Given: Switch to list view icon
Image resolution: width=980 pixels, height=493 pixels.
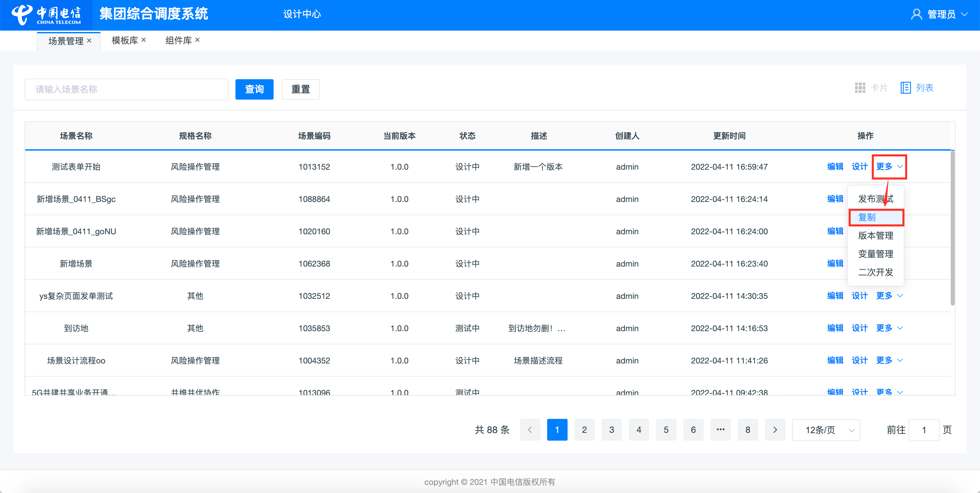Looking at the screenshot, I should tap(905, 88).
